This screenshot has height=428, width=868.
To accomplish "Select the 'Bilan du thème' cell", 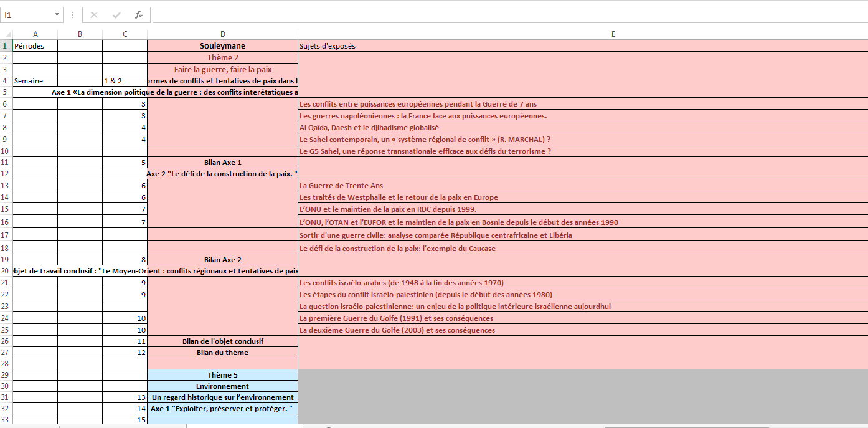I will click(223, 353).
